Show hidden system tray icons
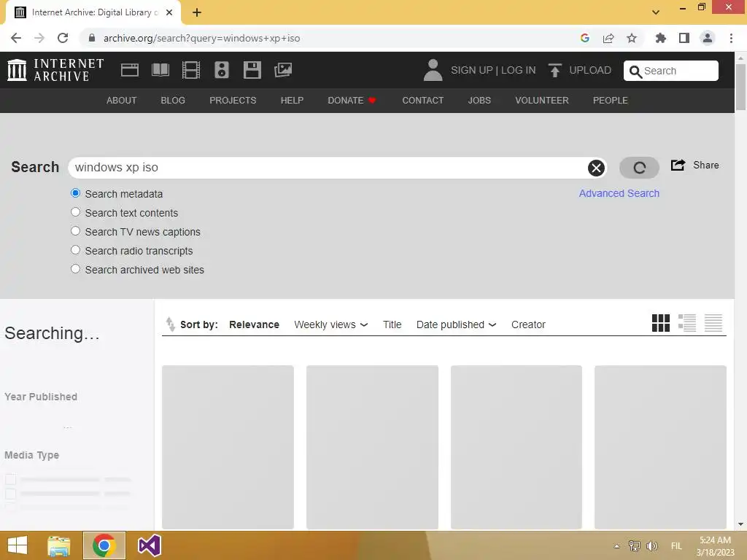 617,546
